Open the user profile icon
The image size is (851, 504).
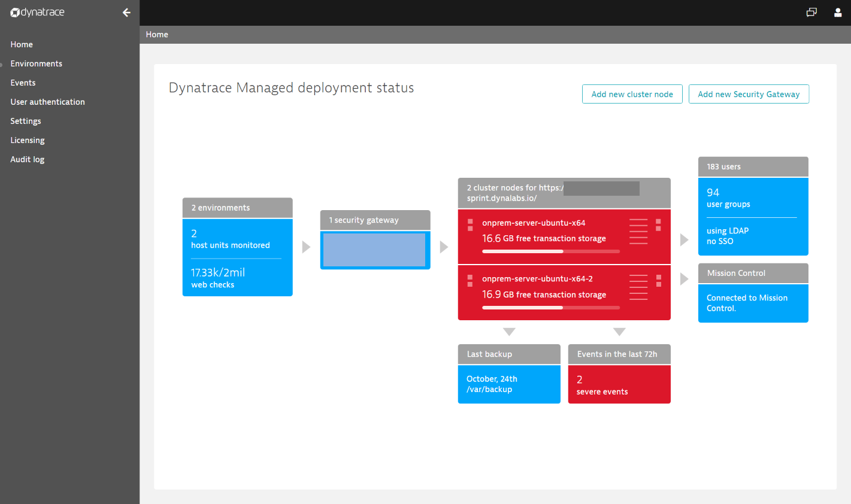tap(838, 13)
